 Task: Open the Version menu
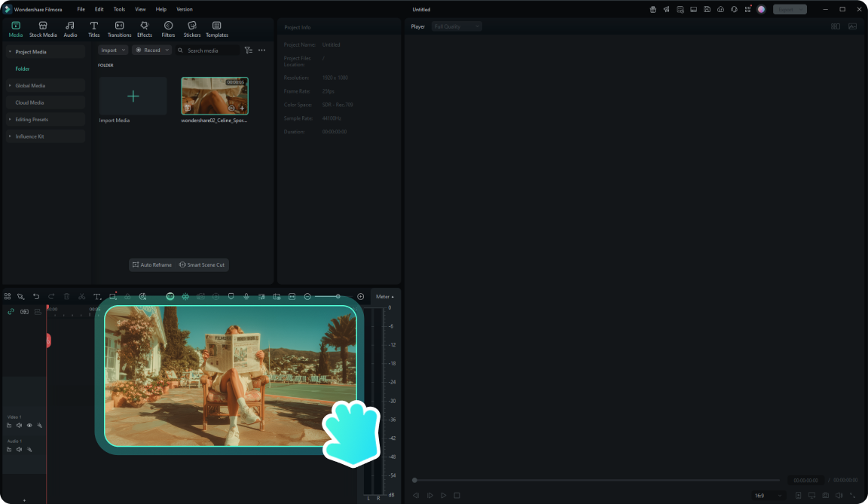185,9
